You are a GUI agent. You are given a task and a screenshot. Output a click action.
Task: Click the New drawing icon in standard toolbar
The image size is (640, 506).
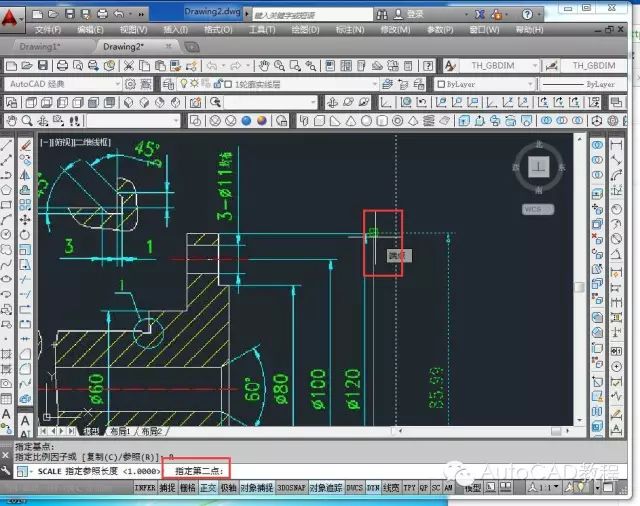pyautogui.click(x=11, y=66)
